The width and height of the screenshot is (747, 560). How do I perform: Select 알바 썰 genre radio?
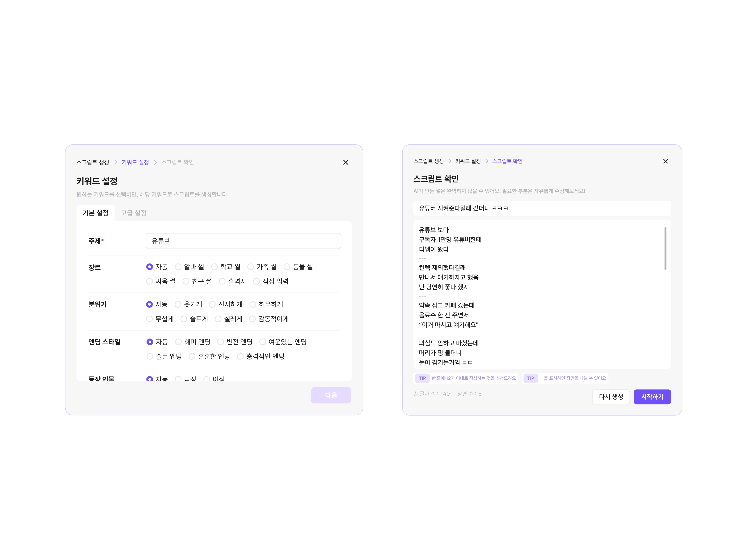[x=178, y=267]
